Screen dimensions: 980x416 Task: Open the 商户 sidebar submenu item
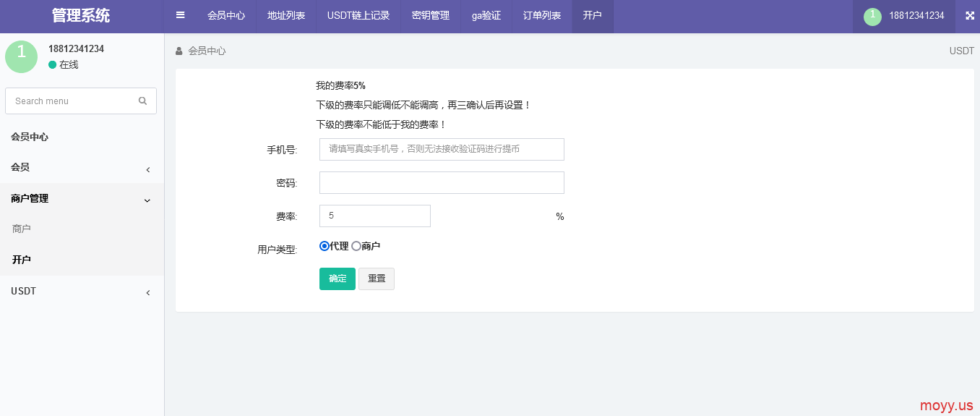82,229
